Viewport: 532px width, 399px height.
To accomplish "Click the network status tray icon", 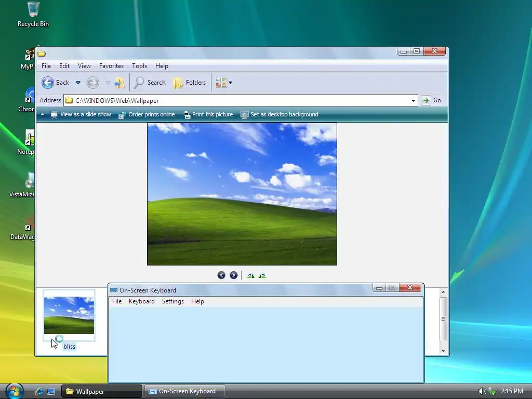I will [492, 391].
